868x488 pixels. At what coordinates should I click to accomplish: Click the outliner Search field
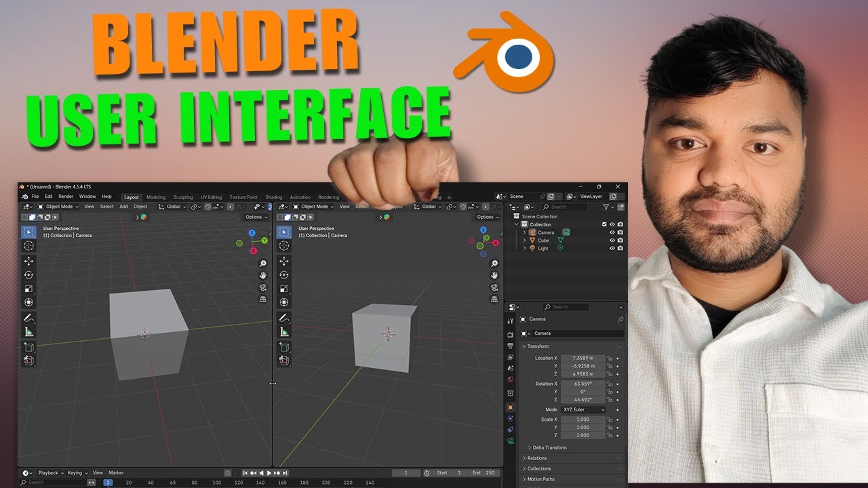coord(565,207)
